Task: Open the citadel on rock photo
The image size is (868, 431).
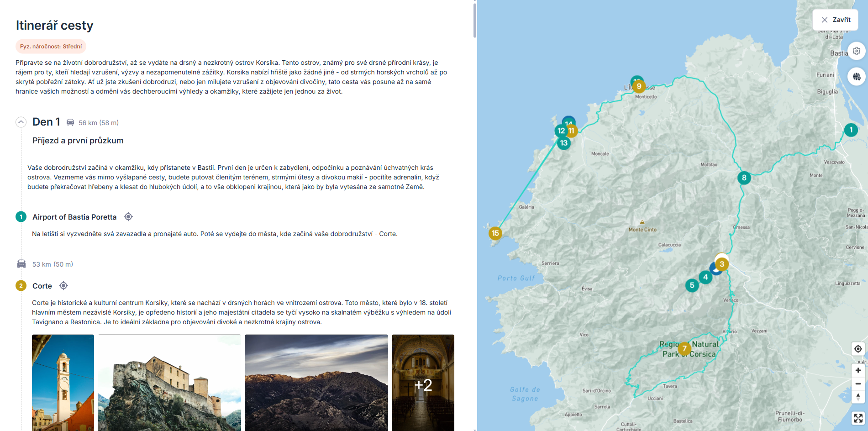Action: (169, 383)
